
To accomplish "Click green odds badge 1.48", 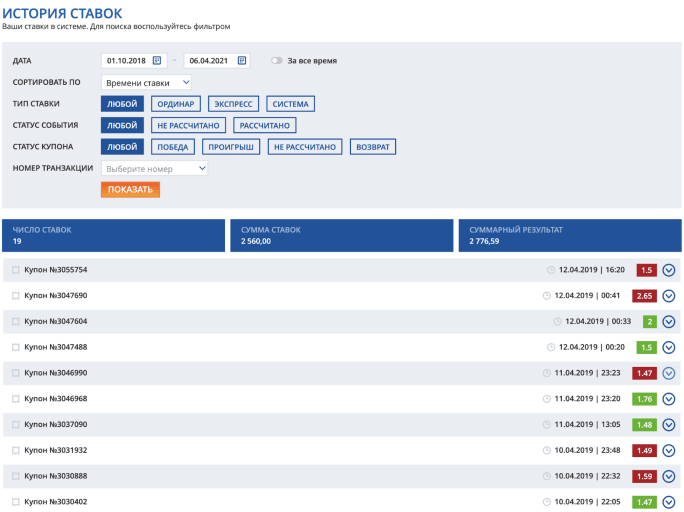I will coord(644,425).
